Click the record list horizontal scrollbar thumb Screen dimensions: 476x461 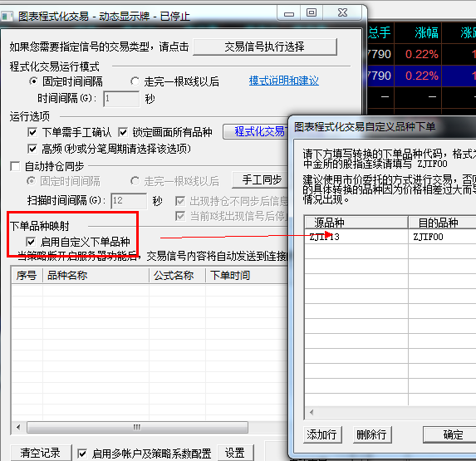[x=137, y=427]
